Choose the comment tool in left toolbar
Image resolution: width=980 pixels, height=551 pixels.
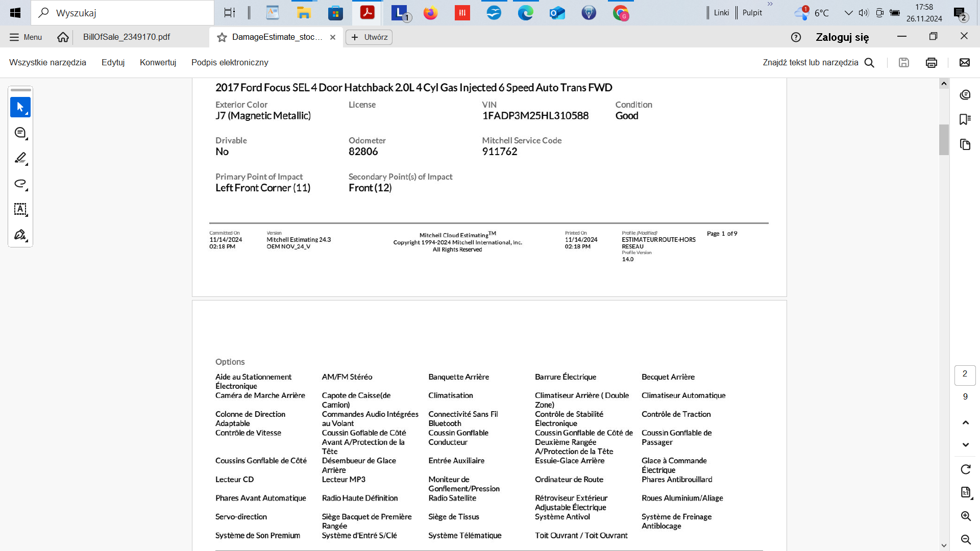(20, 133)
